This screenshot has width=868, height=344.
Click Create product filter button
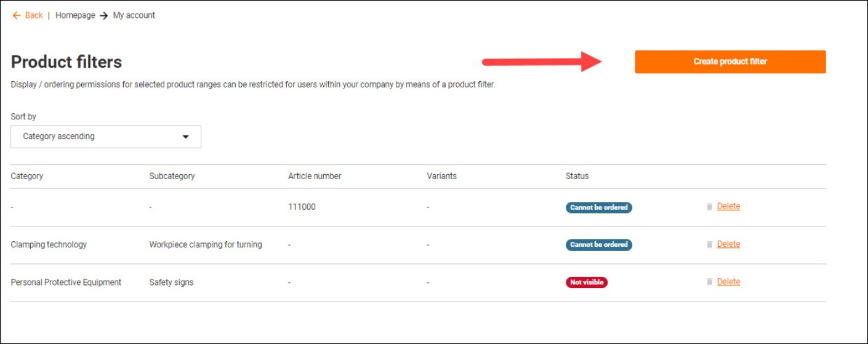click(730, 62)
